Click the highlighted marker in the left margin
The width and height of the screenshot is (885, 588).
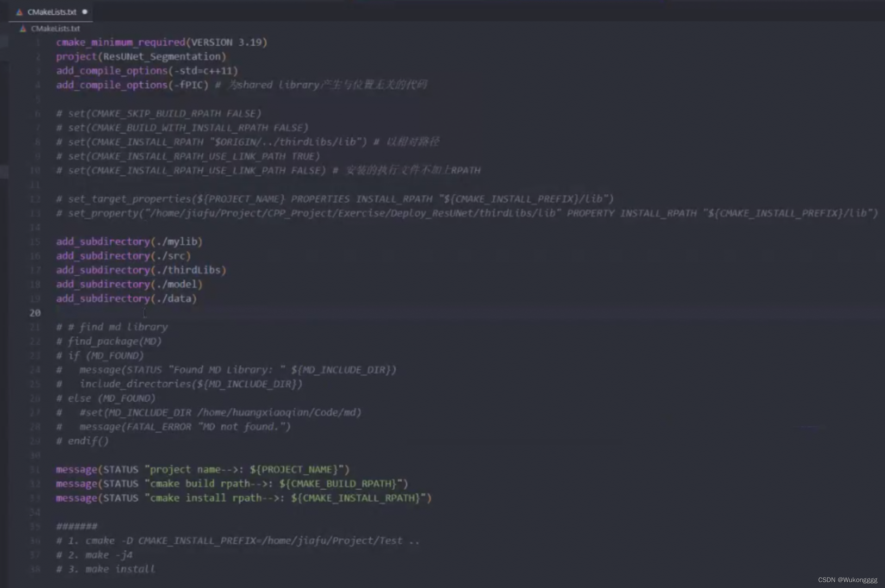4,171
